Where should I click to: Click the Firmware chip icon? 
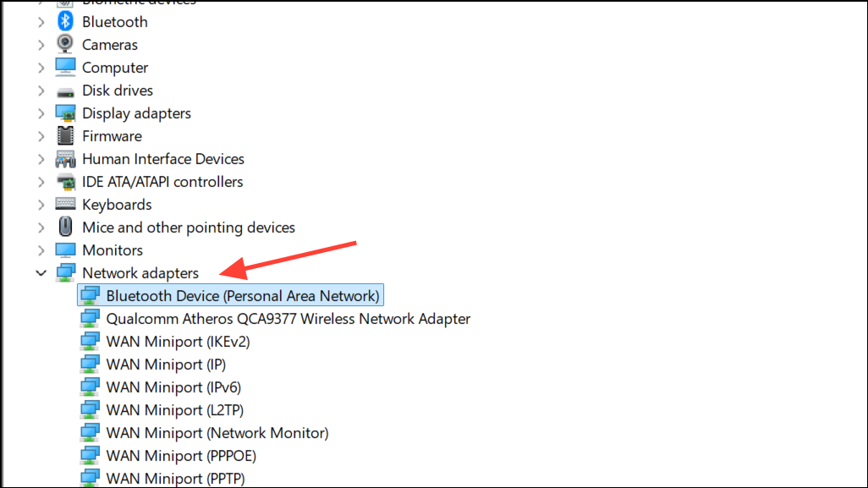[x=65, y=136]
